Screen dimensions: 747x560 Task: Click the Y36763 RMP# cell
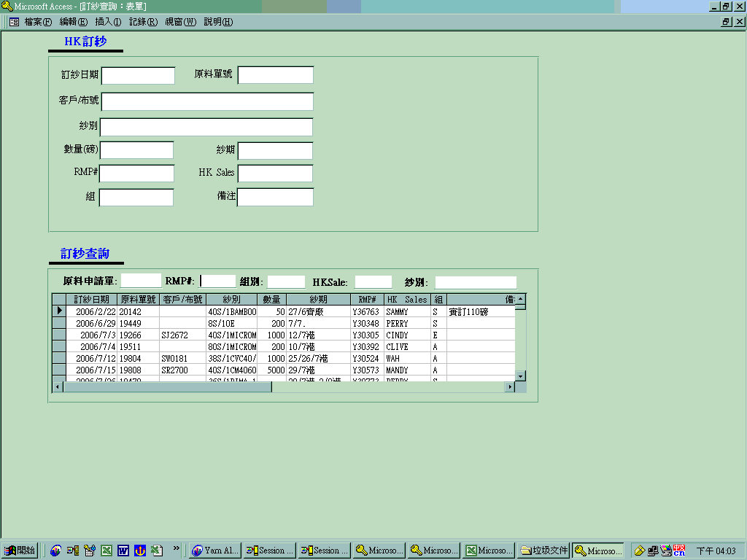click(x=367, y=311)
